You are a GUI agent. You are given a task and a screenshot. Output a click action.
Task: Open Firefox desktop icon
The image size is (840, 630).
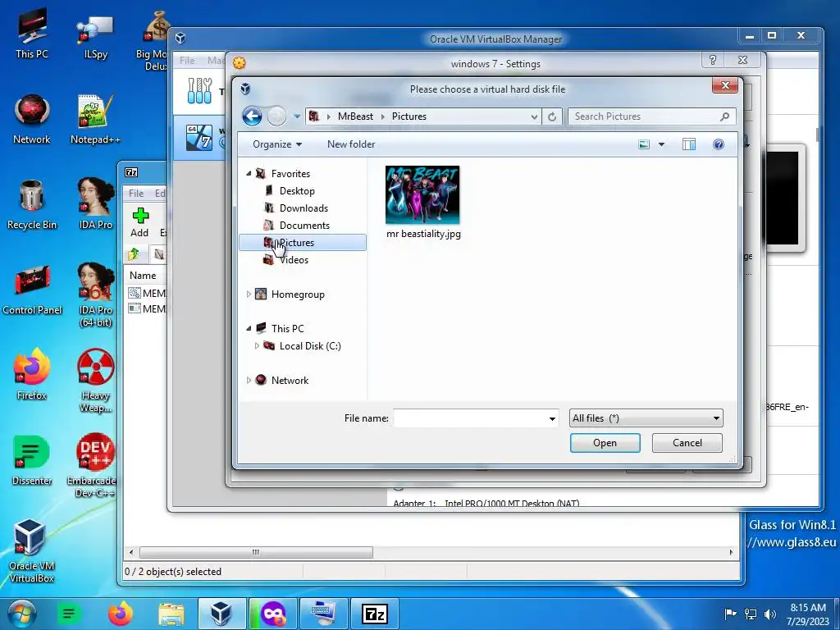(32, 374)
